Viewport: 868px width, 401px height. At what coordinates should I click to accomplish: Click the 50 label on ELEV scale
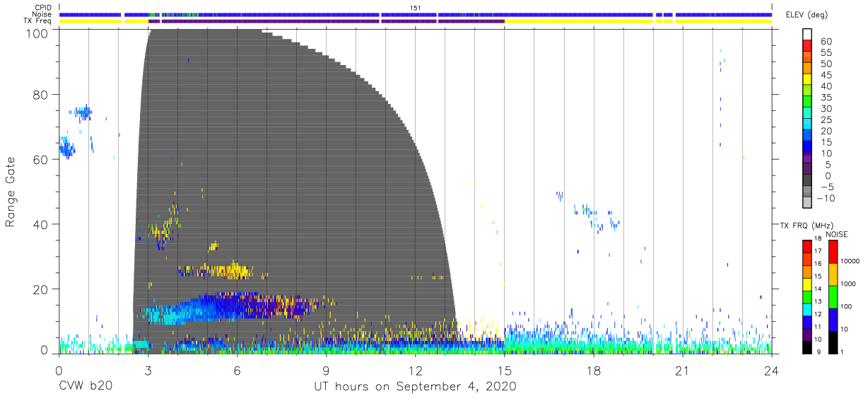(826, 64)
